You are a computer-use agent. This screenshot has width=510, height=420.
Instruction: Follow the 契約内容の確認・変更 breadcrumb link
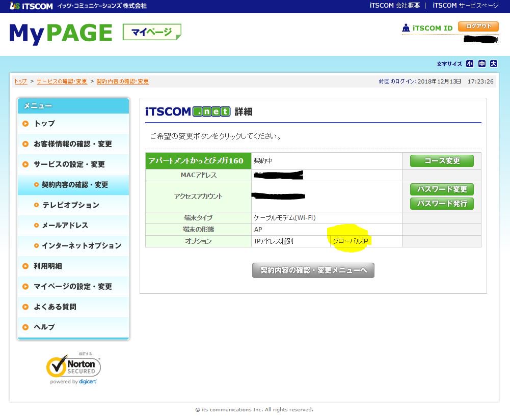click(x=123, y=81)
